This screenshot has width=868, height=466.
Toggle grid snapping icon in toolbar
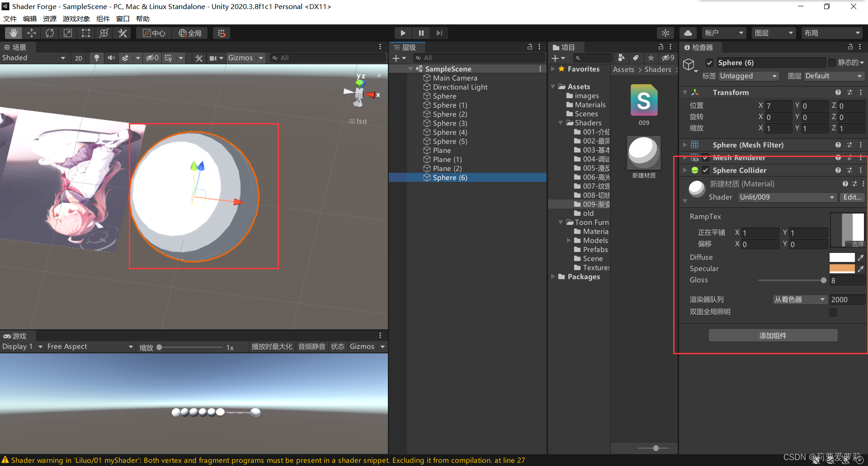222,33
